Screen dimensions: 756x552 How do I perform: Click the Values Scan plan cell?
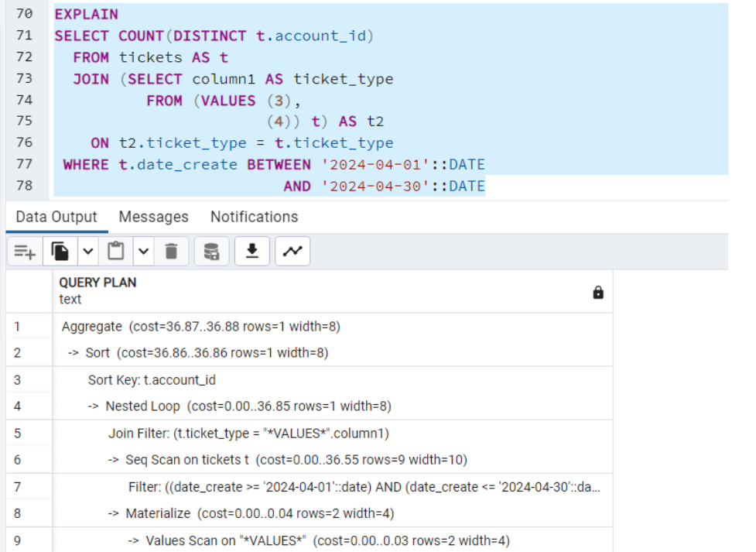coord(333,540)
